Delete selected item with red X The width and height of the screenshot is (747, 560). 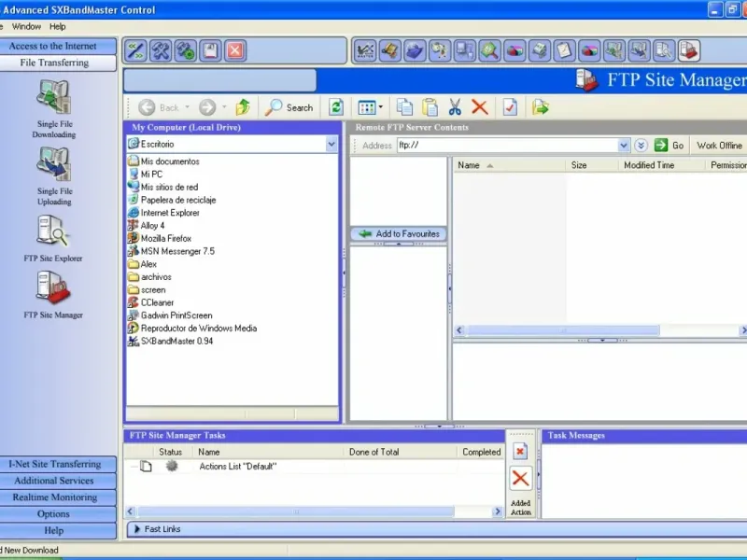tap(480, 107)
